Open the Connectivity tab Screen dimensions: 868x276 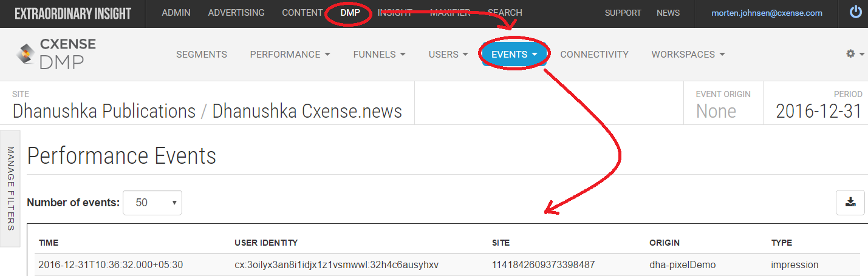[x=594, y=54]
